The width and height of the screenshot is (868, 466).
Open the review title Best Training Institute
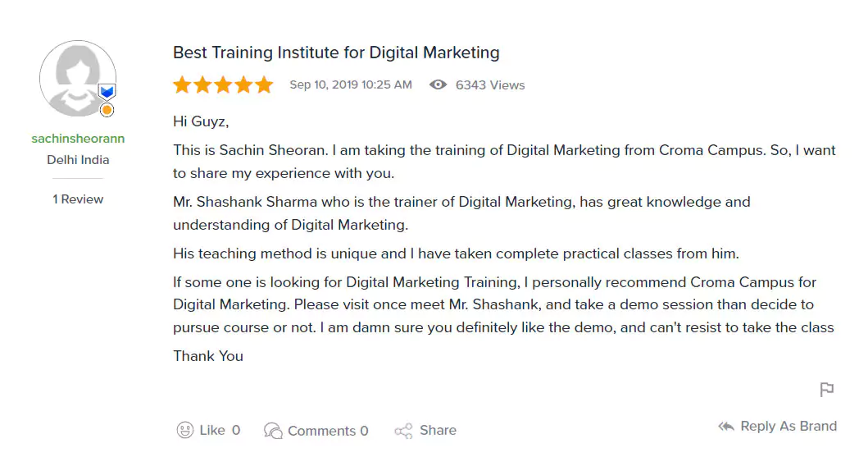click(x=336, y=53)
